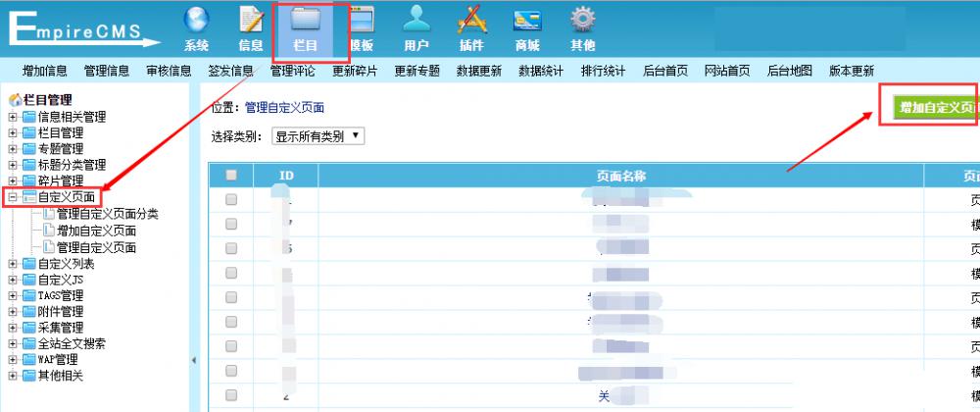Open 后台地图 in the submenu bar
Screen dimensions: 980x412
click(789, 71)
